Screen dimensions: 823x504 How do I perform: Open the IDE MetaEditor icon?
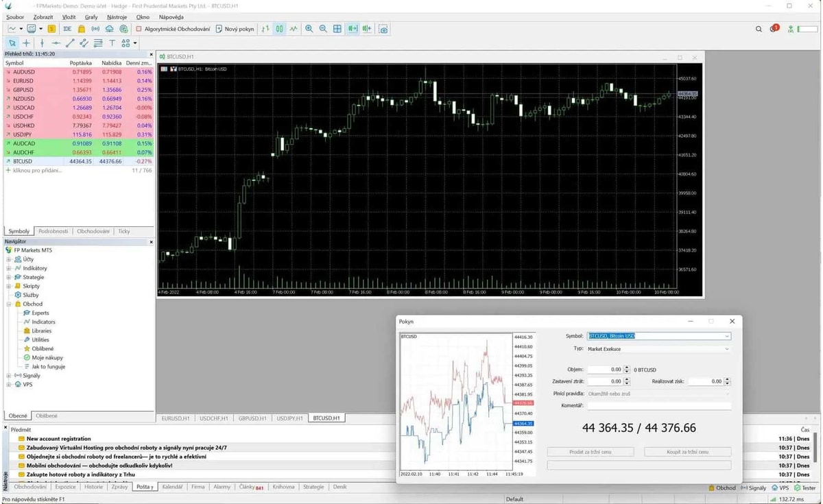[x=67, y=29]
